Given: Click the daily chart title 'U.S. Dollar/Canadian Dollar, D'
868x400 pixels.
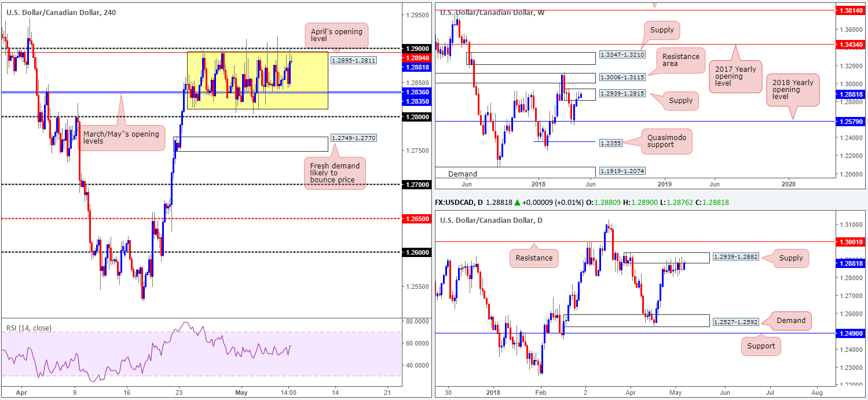Looking at the screenshot, I should pyautogui.click(x=491, y=220).
